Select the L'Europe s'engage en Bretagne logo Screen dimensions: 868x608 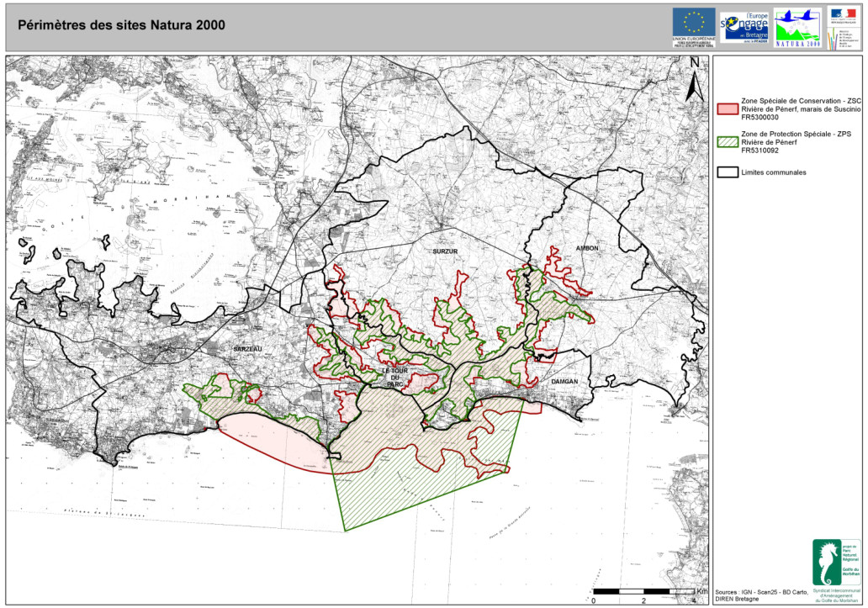coord(744,27)
